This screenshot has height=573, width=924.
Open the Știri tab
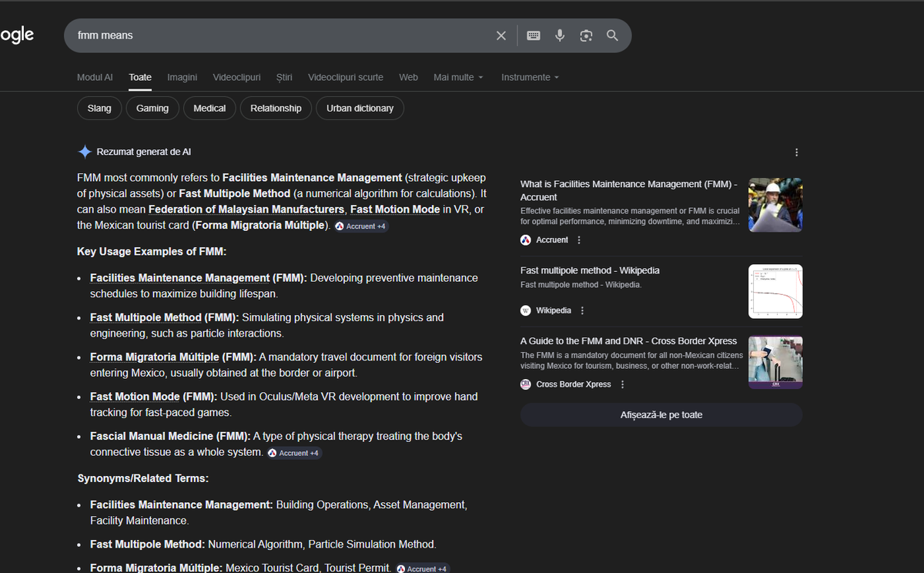[x=284, y=77]
